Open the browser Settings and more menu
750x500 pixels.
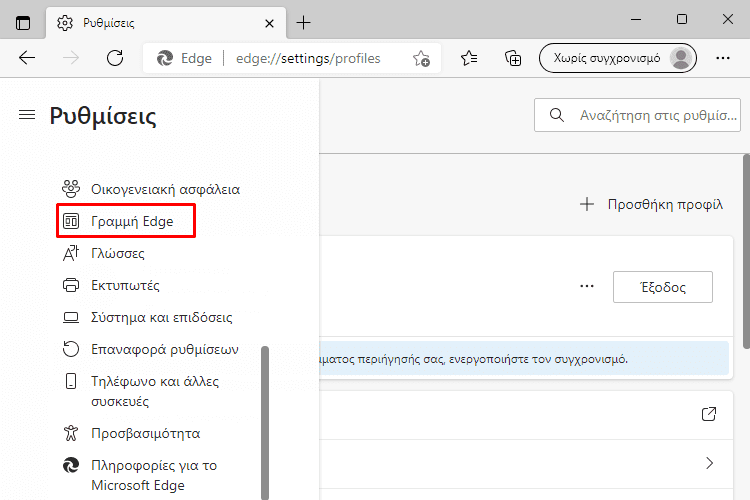pyautogui.click(x=722, y=58)
